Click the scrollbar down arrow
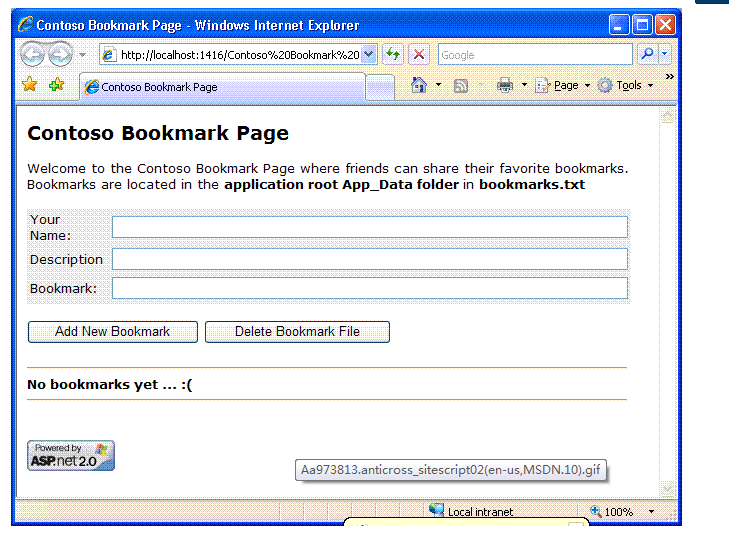729x534 pixels. click(x=668, y=489)
